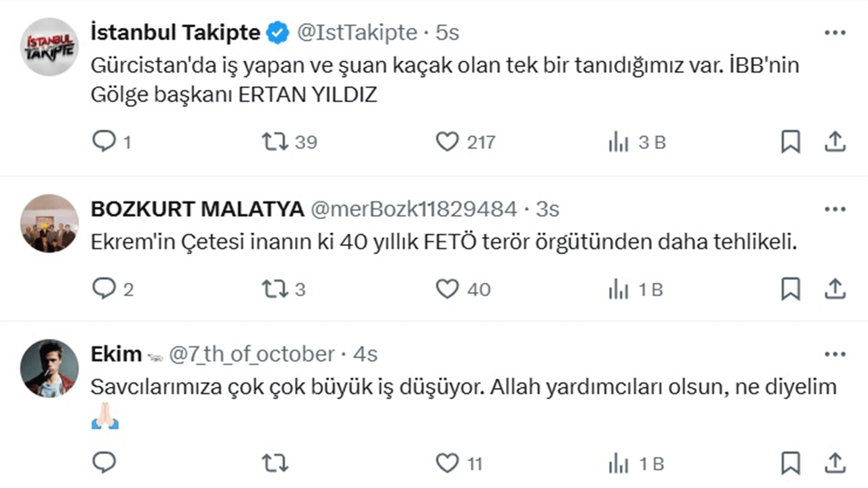Screen dimensions: 868x488
Task: Open more options on Ekim's tweet
Action: pos(835,354)
